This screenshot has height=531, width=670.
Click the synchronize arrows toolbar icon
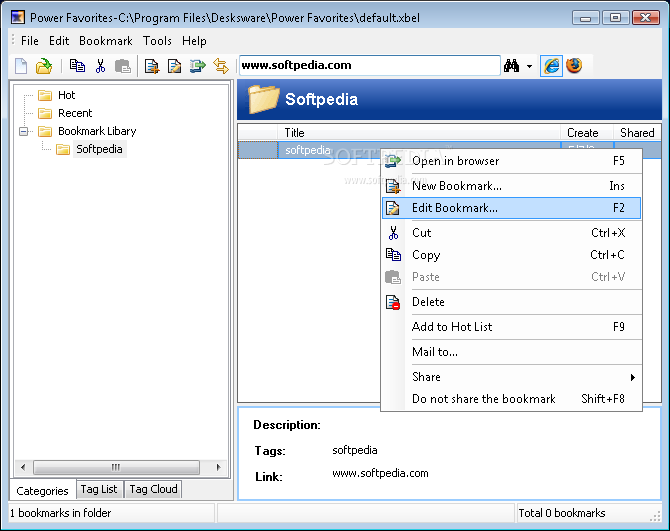(x=221, y=66)
